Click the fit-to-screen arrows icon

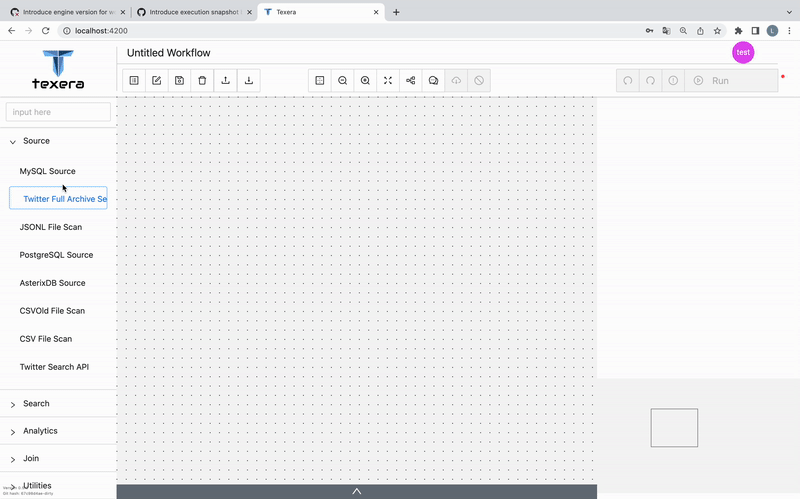388,81
